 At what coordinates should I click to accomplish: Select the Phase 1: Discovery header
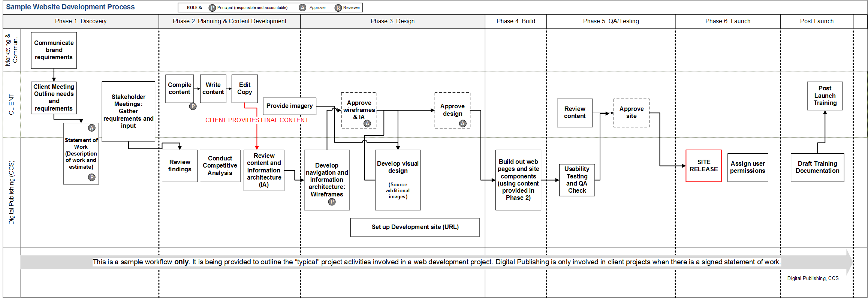click(81, 21)
